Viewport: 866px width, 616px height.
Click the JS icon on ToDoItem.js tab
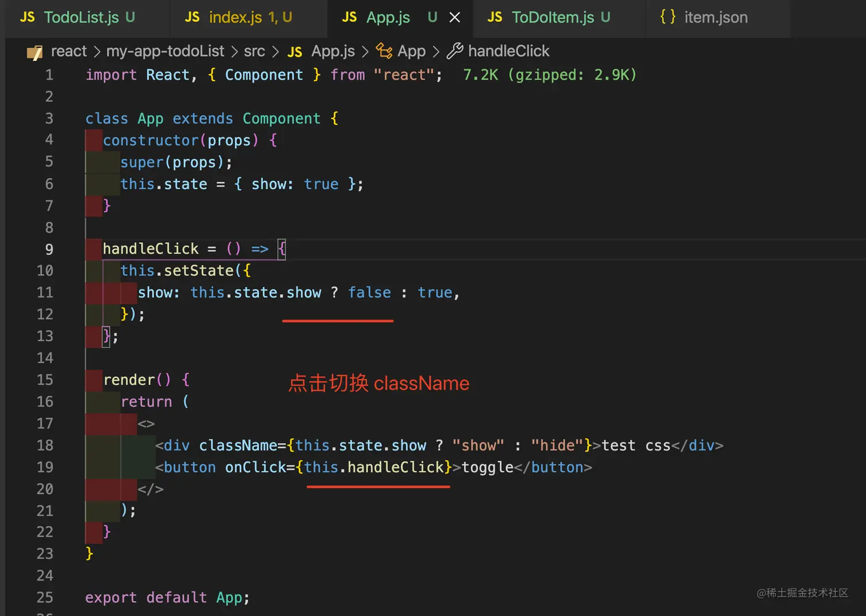pos(495,17)
